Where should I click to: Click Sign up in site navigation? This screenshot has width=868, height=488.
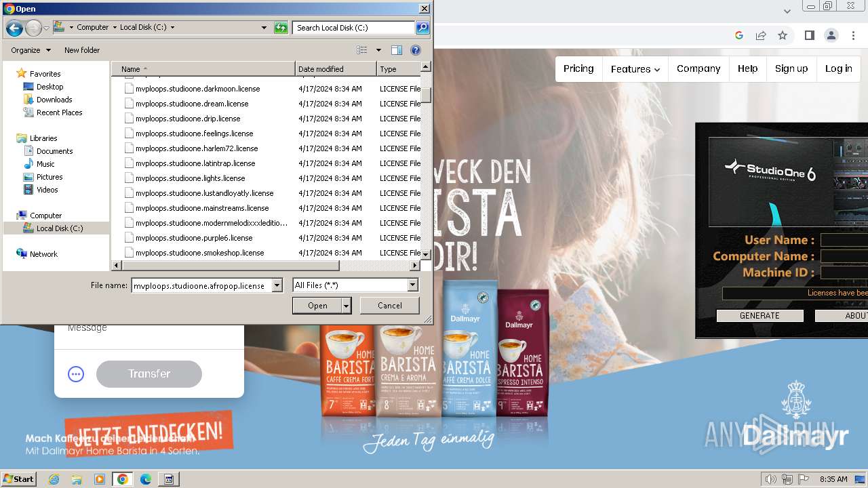click(x=791, y=68)
